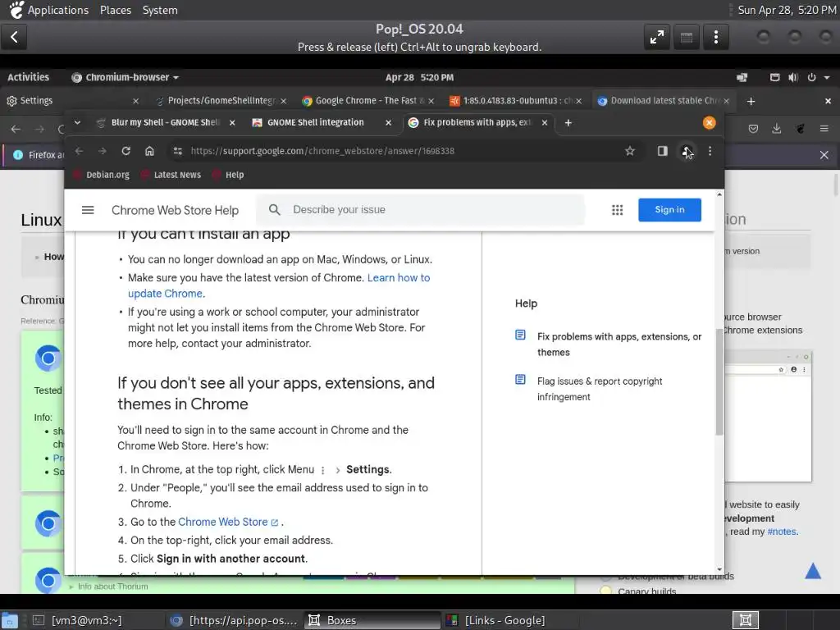840x630 pixels.
Task: Follow the Chrome Web Store link
Action: [x=228, y=522]
